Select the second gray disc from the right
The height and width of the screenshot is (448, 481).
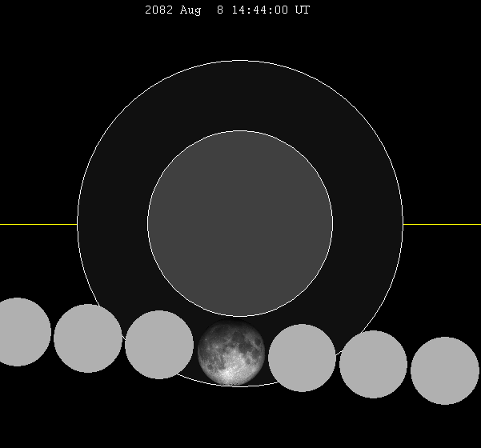pos(373,364)
